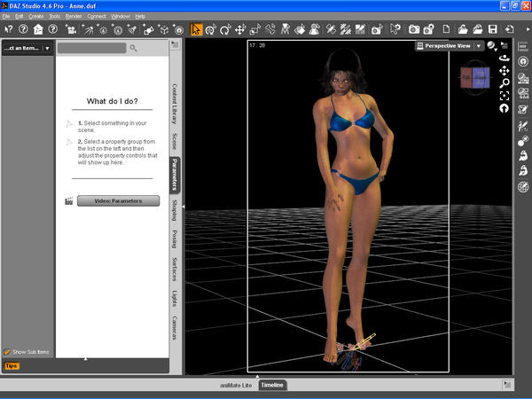Image resolution: width=532 pixels, height=399 pixels.
Task: Switch to the Content Library tab
Action: pyautogui.click(x=175, y=103)
